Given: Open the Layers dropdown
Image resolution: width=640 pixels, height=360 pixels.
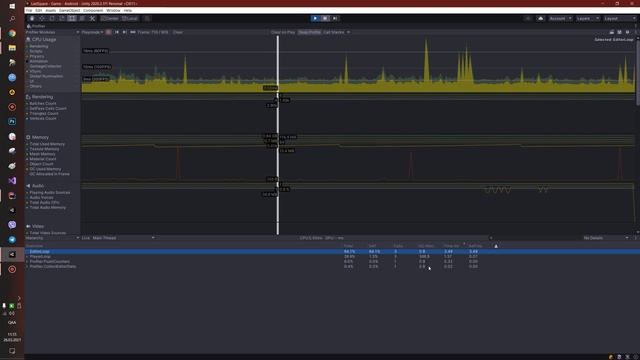Looking at the screenshot, I should [x=587, y=18].
